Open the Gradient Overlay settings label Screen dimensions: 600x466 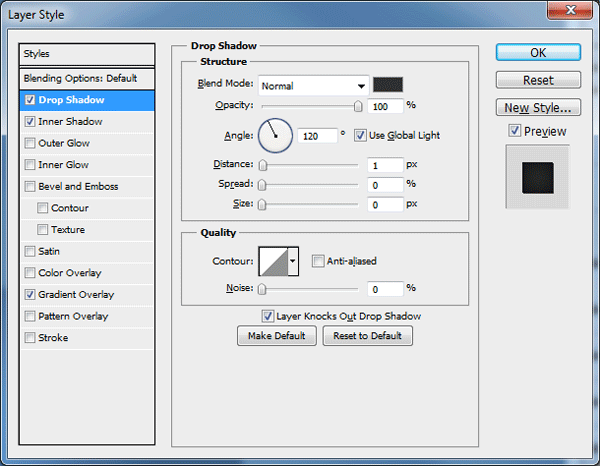(x=76, y=295)
